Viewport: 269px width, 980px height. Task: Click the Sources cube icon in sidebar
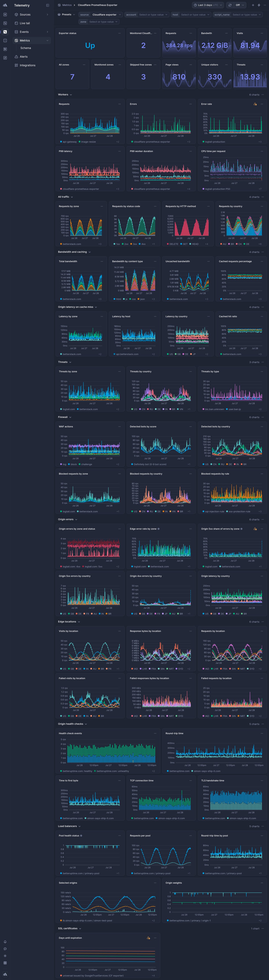pos(16,14)
